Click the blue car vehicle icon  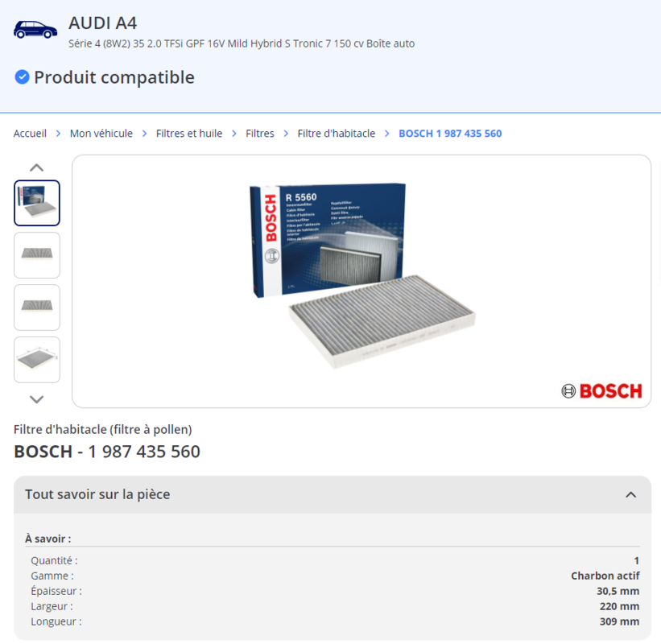[x=35, y=30]
